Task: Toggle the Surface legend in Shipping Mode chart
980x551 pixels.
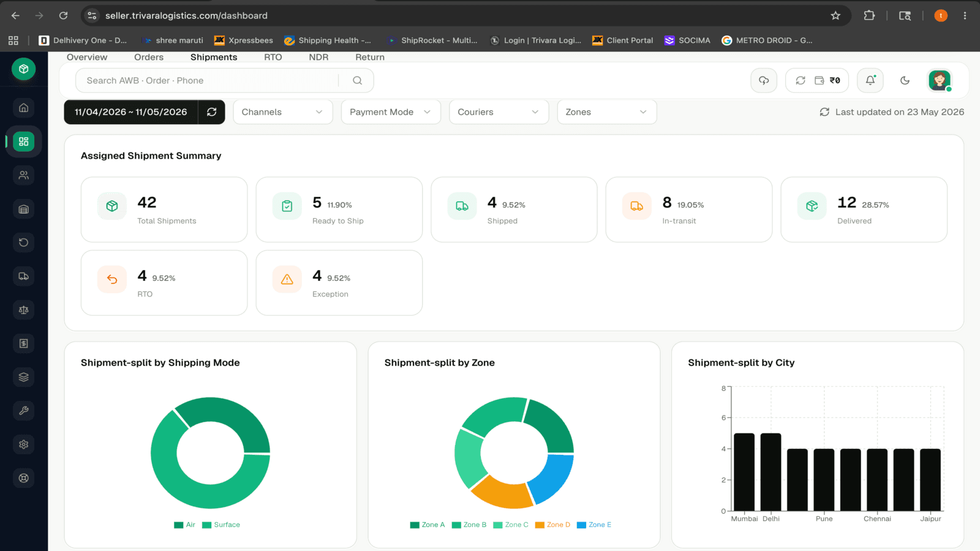Action: [221, 525]
